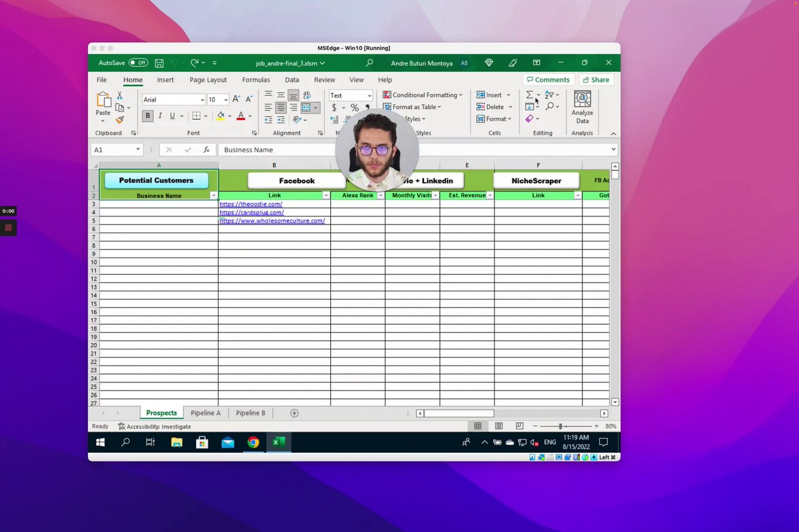The image size is (799, 532).
Task: Open Sort & Filter icon
Action: point(549,95)
